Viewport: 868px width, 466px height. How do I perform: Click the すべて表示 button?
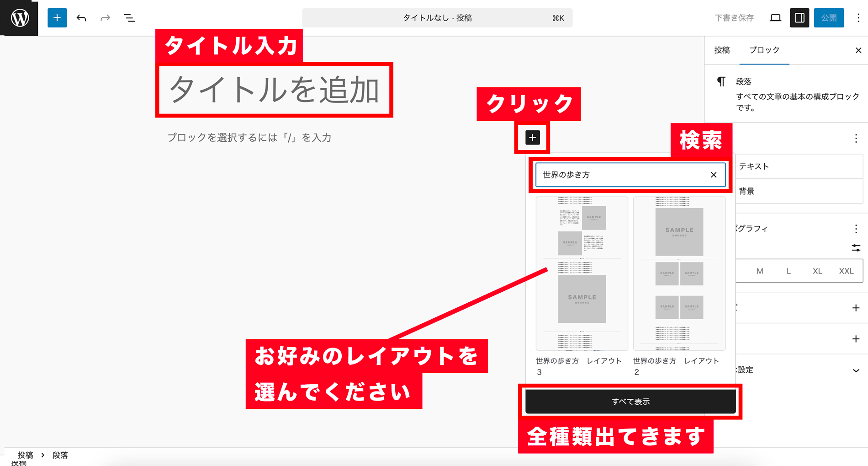(630, 402)
